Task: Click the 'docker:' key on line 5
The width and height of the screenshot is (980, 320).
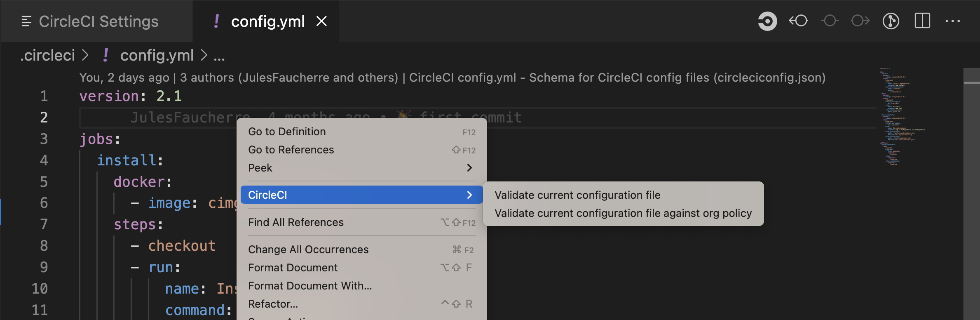Action: click(143, 182)
